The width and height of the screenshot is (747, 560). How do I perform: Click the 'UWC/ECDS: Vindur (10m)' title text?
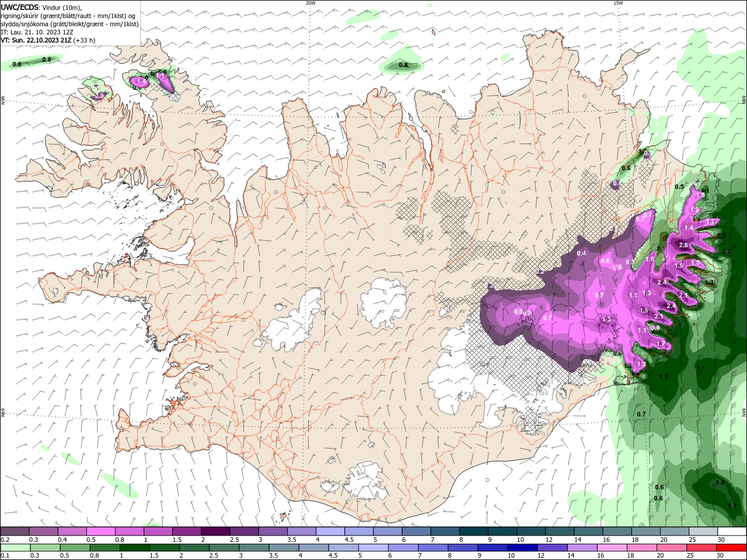(41, 7)
